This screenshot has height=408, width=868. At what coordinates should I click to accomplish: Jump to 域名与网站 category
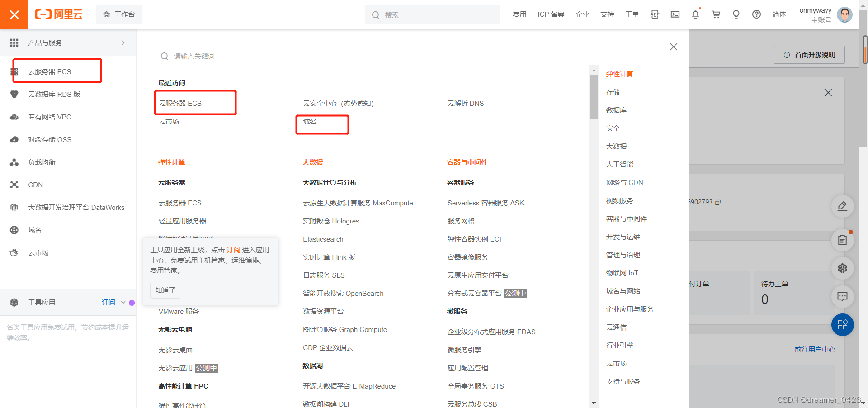click(623, 291)
